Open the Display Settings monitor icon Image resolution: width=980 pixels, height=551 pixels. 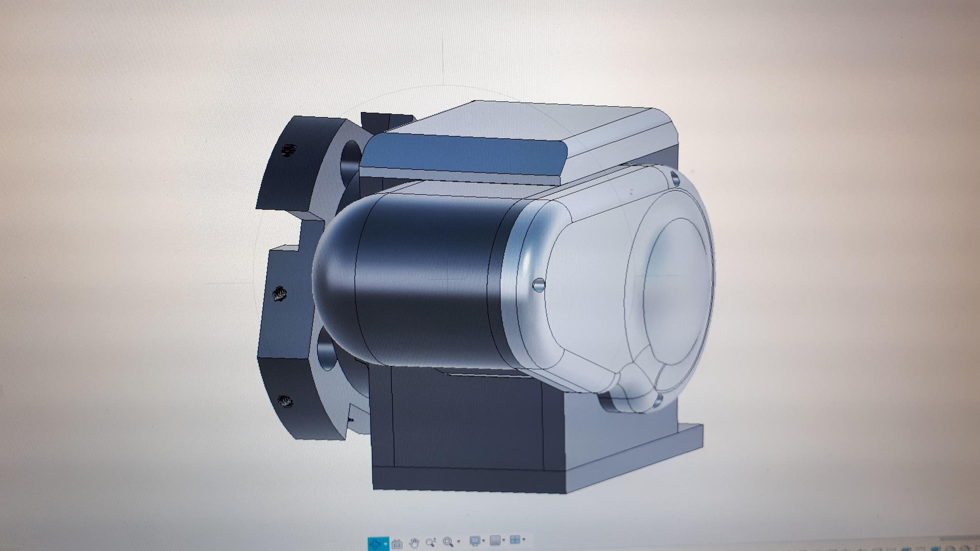tap(475, 540)
